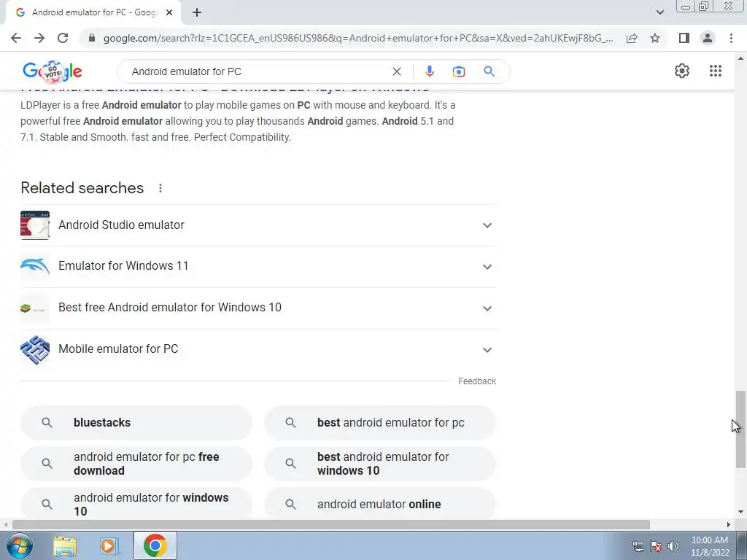
Task: Open the Chrome profile avatar
Action: [708, 38]
